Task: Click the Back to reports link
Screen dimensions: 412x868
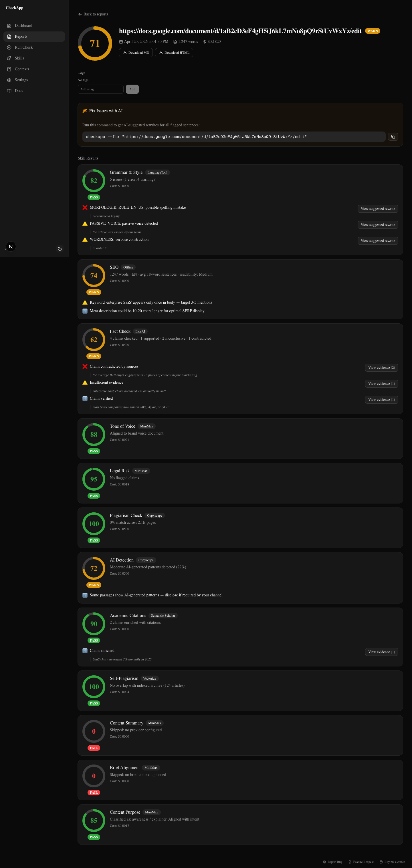Action: [x=93, y=14]
